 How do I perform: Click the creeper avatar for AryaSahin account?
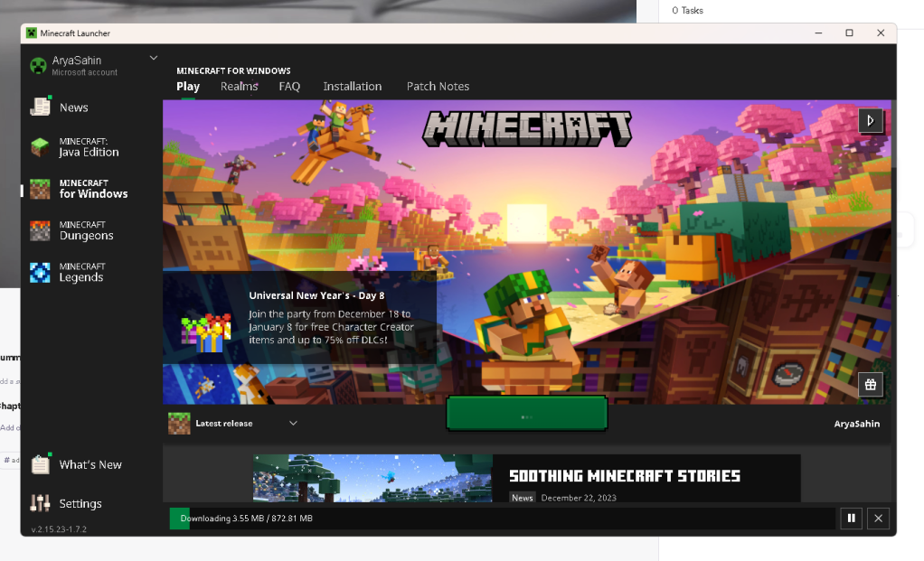pyautogui.click(x=38, y=65)
